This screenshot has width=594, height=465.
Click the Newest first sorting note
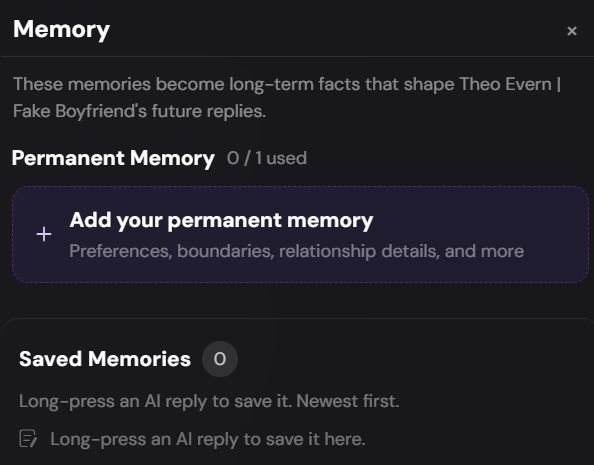coord(348,401)
